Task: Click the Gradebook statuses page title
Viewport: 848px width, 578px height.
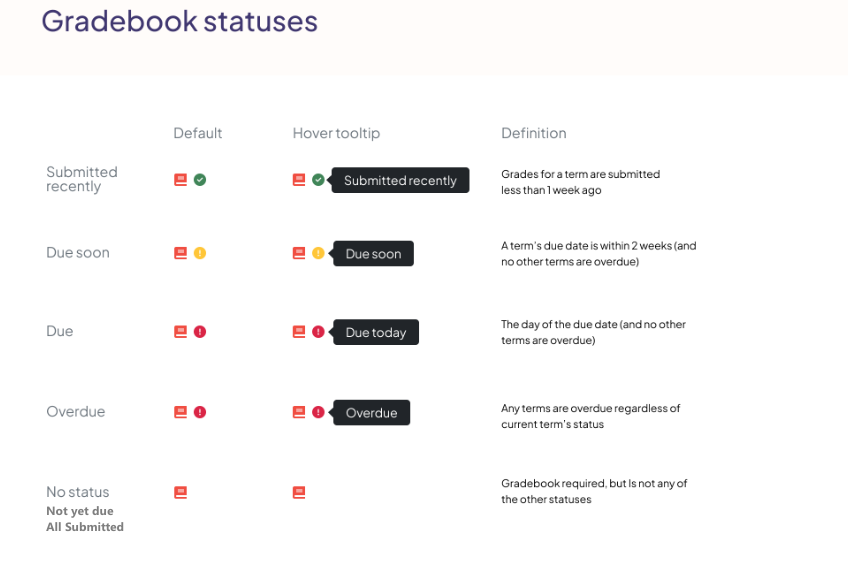Action: coord(180,22)
